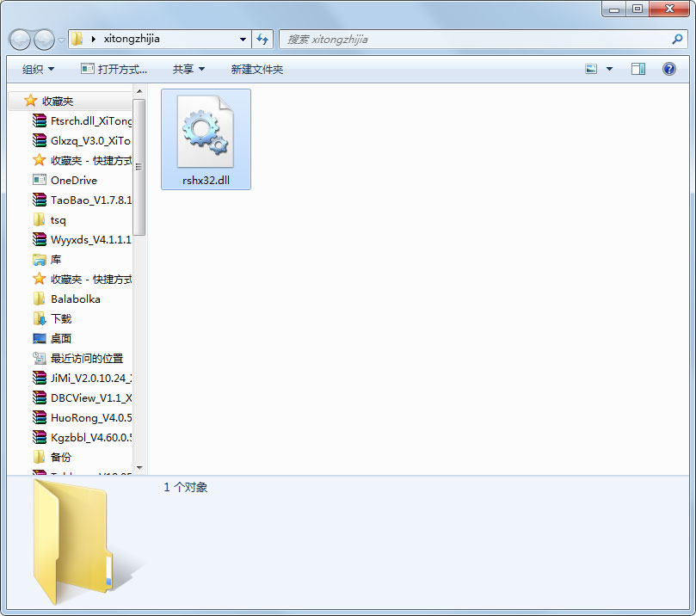Click the 库 libraries icon
This screenshot has width=696, height=616.
40,260
